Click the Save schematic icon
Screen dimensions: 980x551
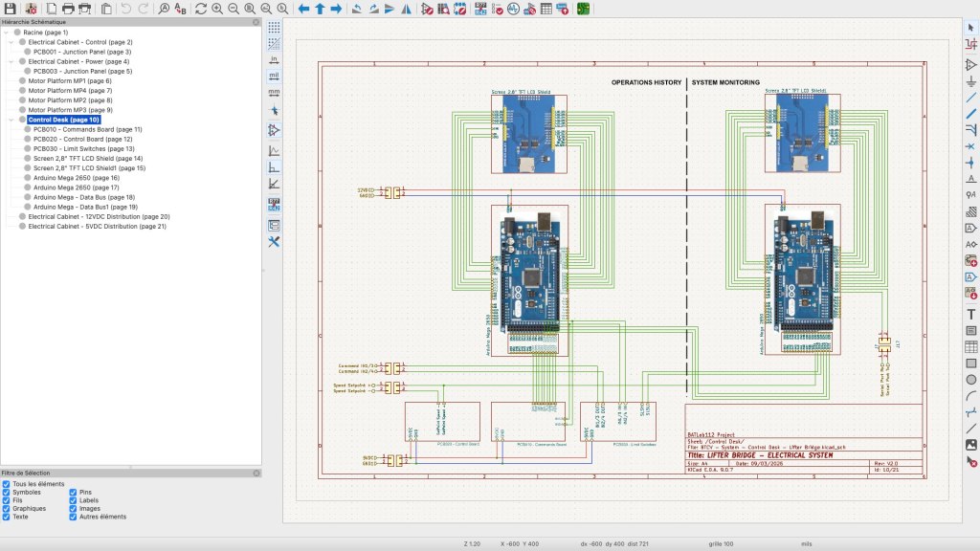click(10, 9)
